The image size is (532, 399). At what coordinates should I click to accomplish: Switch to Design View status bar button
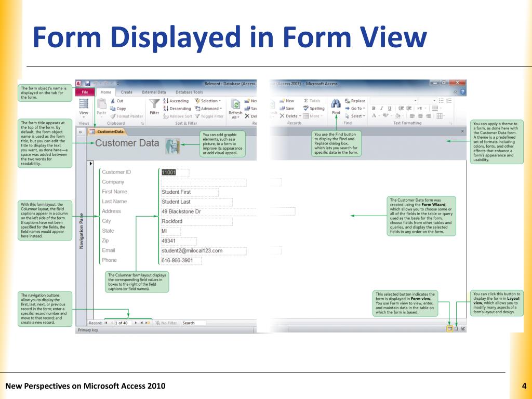coord(463,328)
